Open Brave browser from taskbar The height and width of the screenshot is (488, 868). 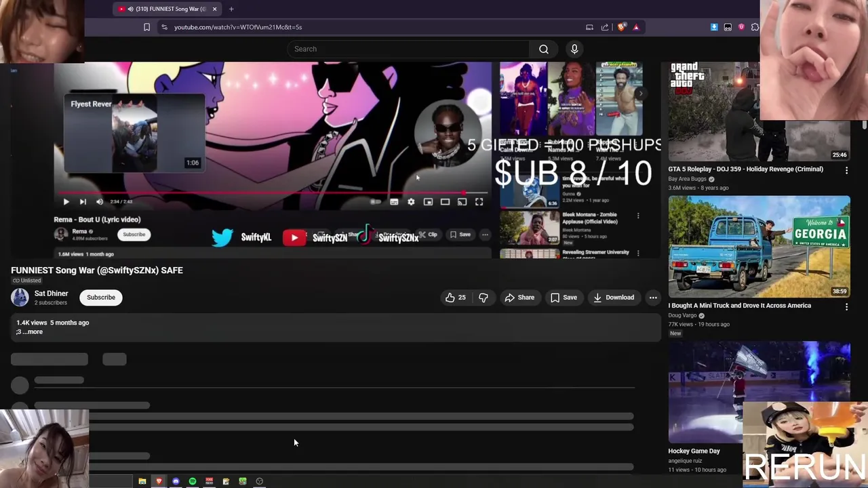point(159,481)
